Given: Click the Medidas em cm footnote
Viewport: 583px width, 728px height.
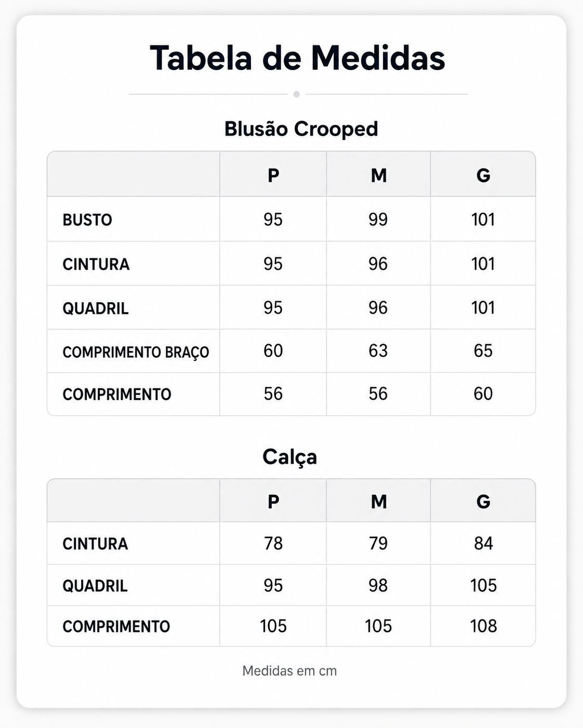Looking at the screenshot, I should click(x=289, y=671).
